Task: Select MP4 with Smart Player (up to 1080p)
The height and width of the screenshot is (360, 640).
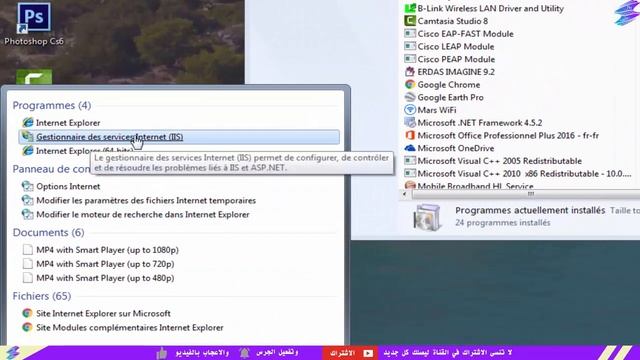Action: [107, 250]
